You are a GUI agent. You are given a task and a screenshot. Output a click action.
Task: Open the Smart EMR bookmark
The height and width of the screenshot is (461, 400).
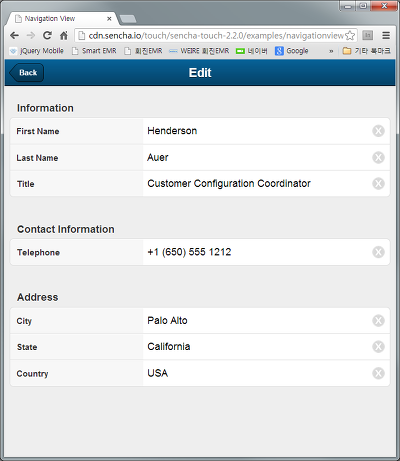pyautogui.click(x=94, y=51)
